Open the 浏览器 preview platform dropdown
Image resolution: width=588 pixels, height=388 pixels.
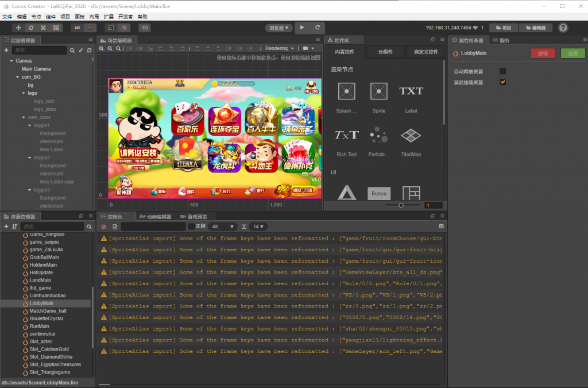point(278,28)
